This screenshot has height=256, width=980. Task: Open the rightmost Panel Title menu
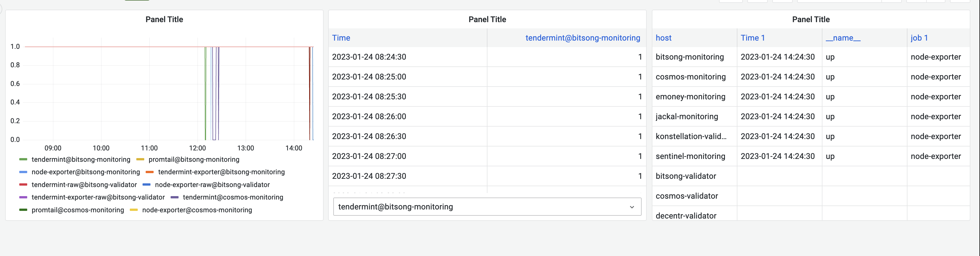(x=811, y=19)
